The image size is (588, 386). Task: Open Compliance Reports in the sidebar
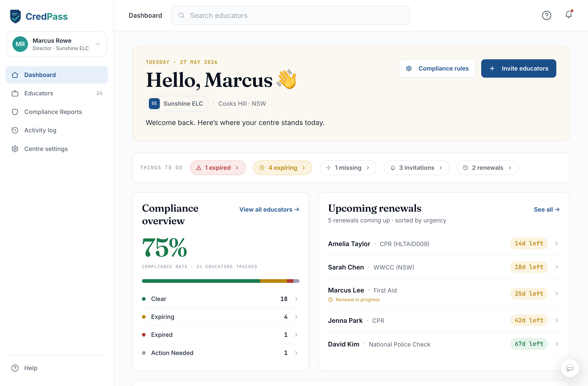point(57,112)
